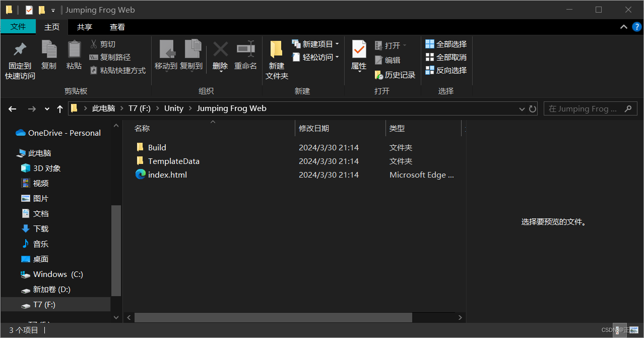Switch to the Share ribbon tab
644x338 pixels.
(85, 27)
